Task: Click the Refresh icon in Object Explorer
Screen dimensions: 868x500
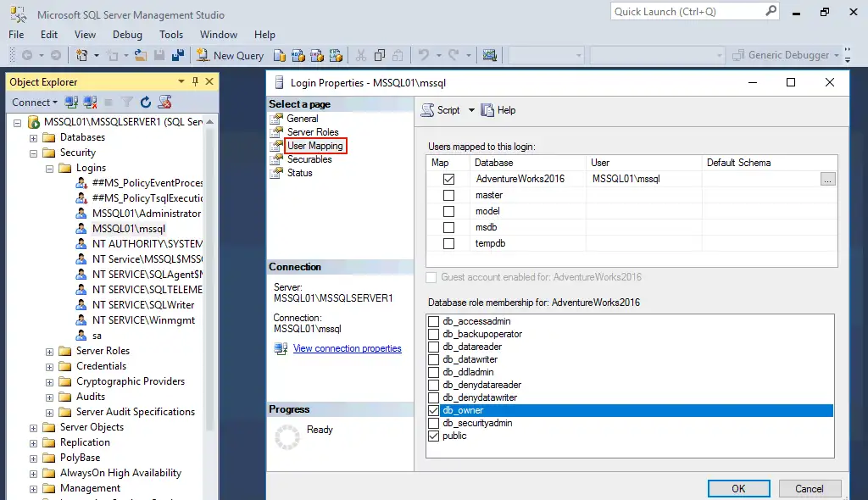Action: pyautogui.click(x=144, y=102)
